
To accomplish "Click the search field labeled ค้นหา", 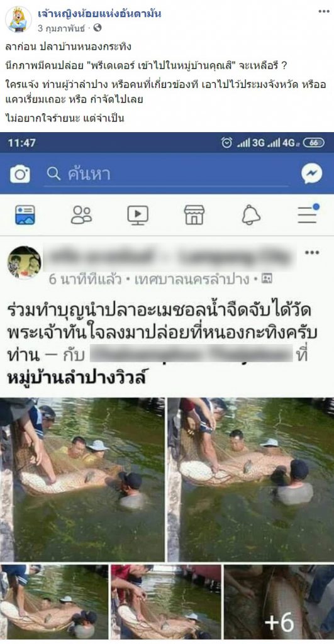I will pos(166,175).
